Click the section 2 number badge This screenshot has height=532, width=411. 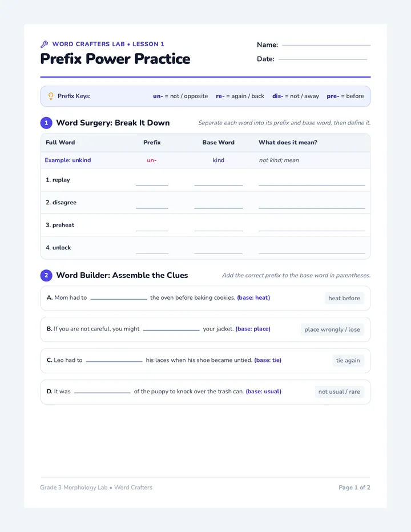coord(46,275)
